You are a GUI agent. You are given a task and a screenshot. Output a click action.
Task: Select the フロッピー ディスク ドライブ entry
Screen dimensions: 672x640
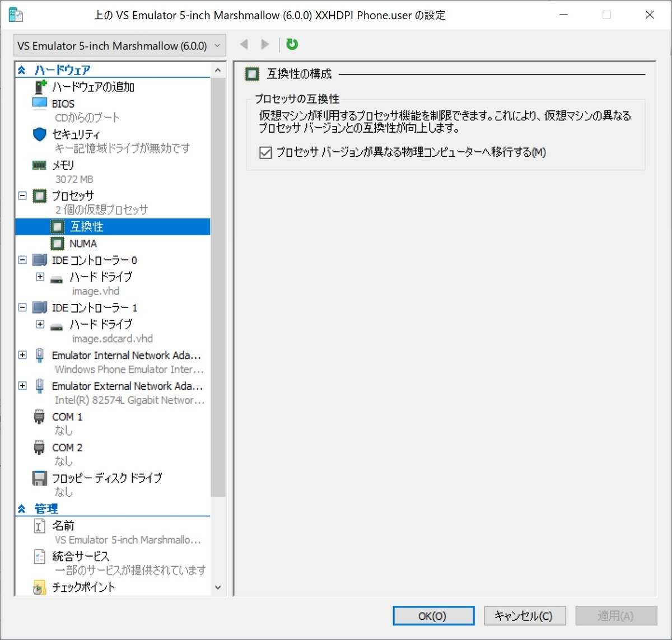(x=107, y=478)
